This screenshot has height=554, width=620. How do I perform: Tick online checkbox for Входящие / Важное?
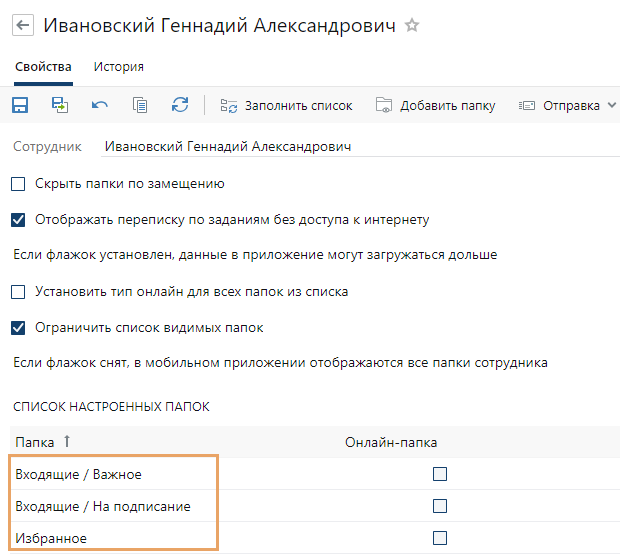[440, 474]
